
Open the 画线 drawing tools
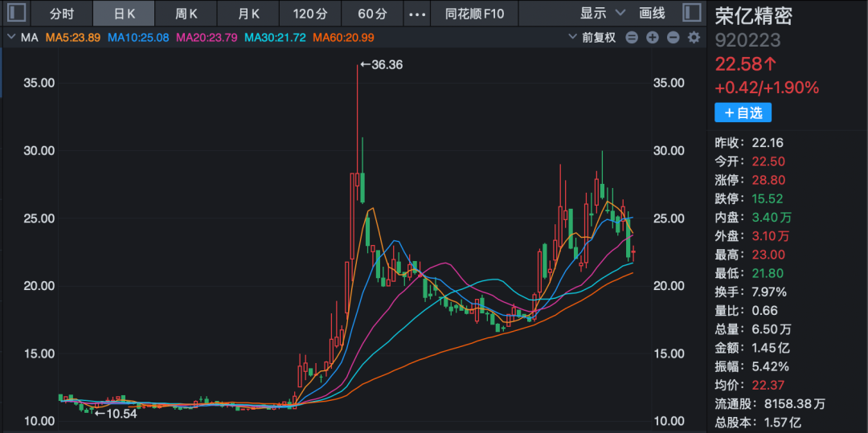pos(652,14)
